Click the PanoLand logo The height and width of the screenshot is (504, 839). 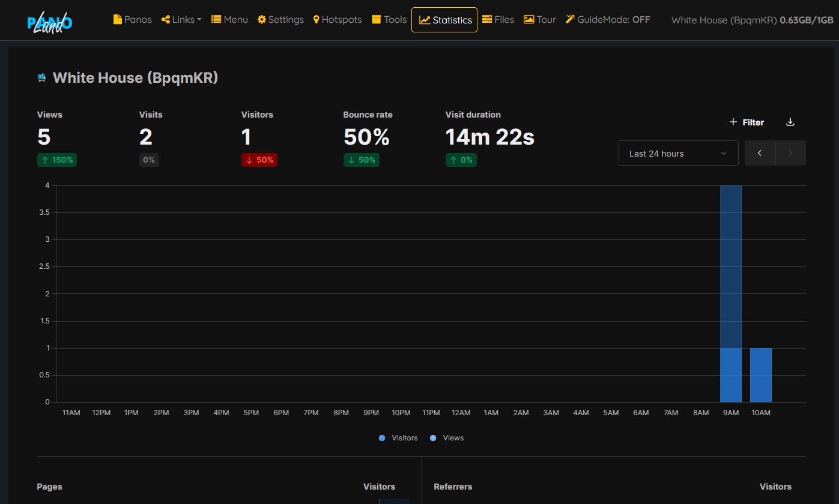coord(50,22)
